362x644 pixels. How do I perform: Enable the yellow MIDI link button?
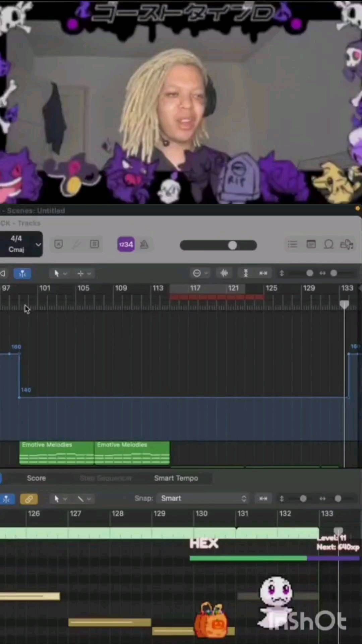coord(29,499)
